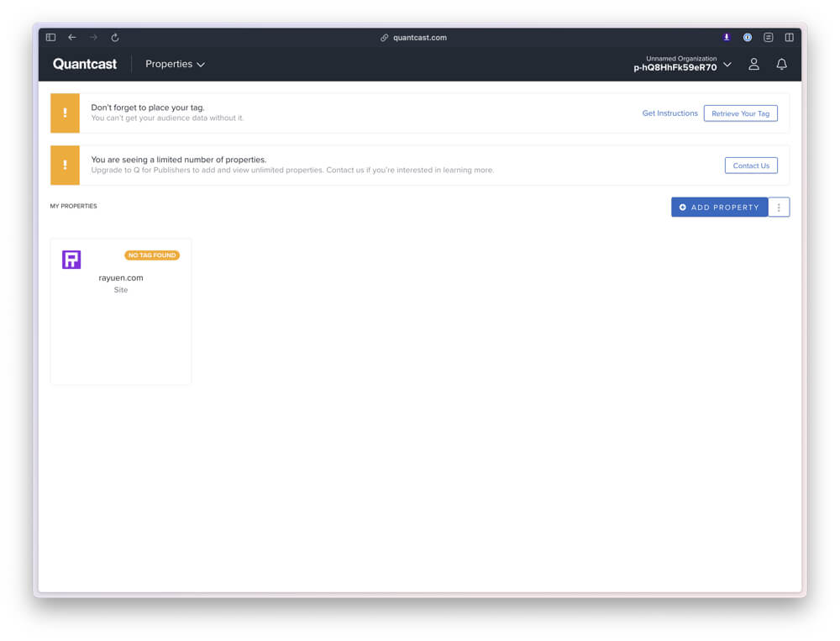Click the Get Instructions link
Screen dimensions: 840x641
(x=669, y=113)
